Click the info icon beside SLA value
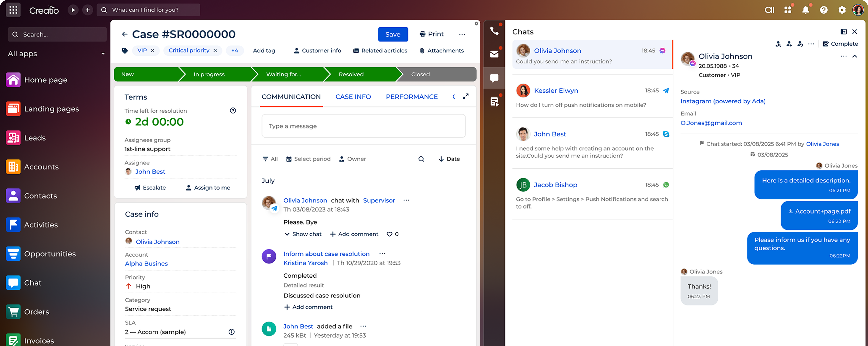 click(232, 332)
